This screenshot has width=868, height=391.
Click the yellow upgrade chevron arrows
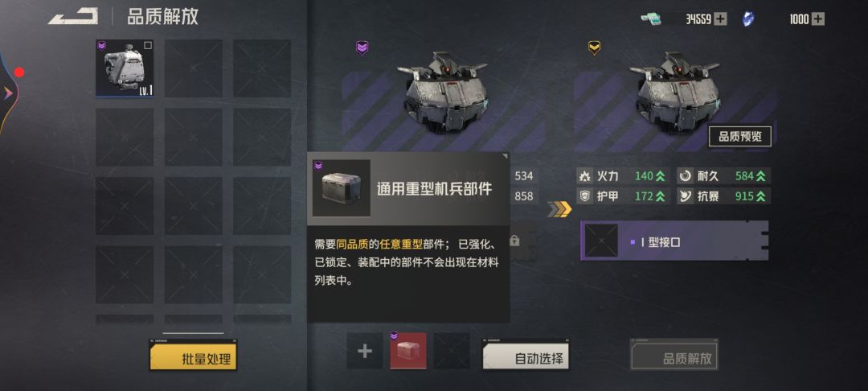coord(559,209)
